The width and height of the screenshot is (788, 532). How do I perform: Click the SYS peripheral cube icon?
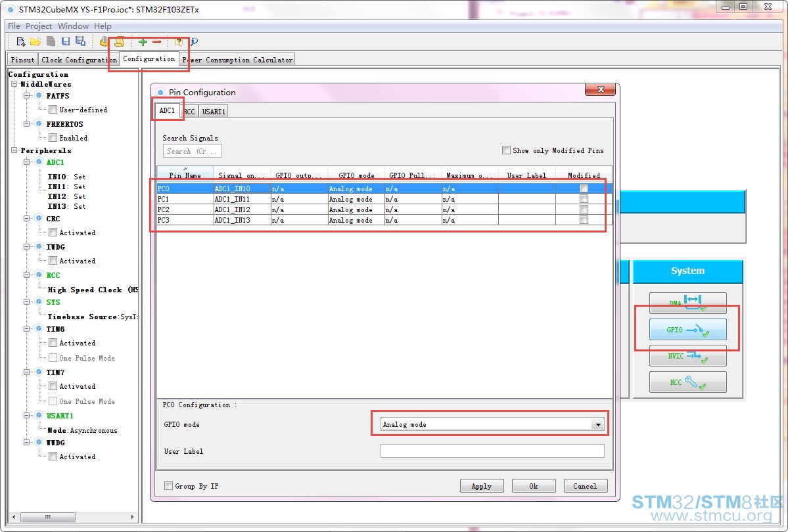39,302
